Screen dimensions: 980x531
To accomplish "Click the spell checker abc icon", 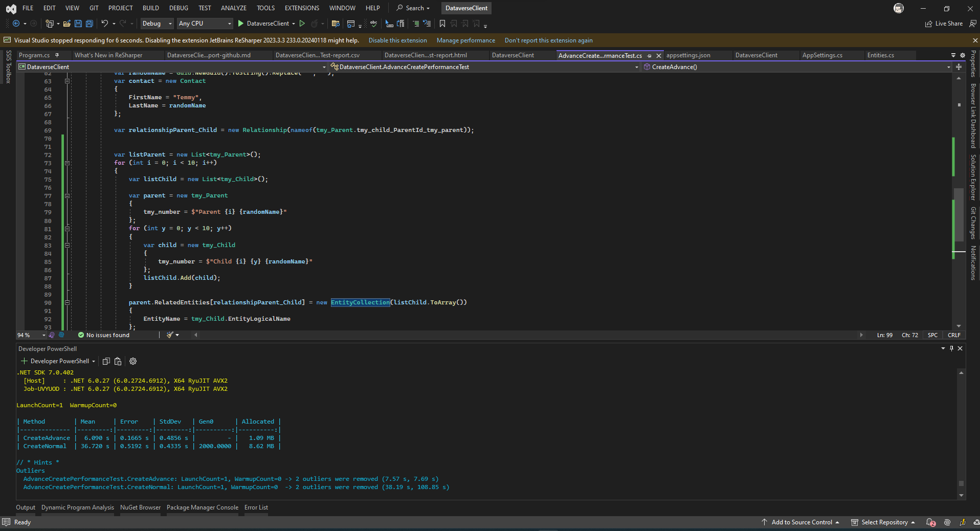I will click(373, 24).
